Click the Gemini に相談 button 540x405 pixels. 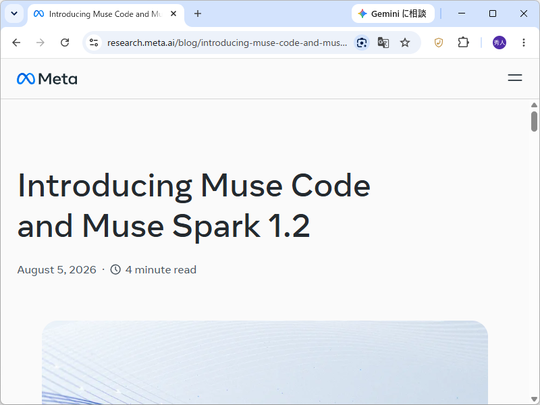(393, 14)
